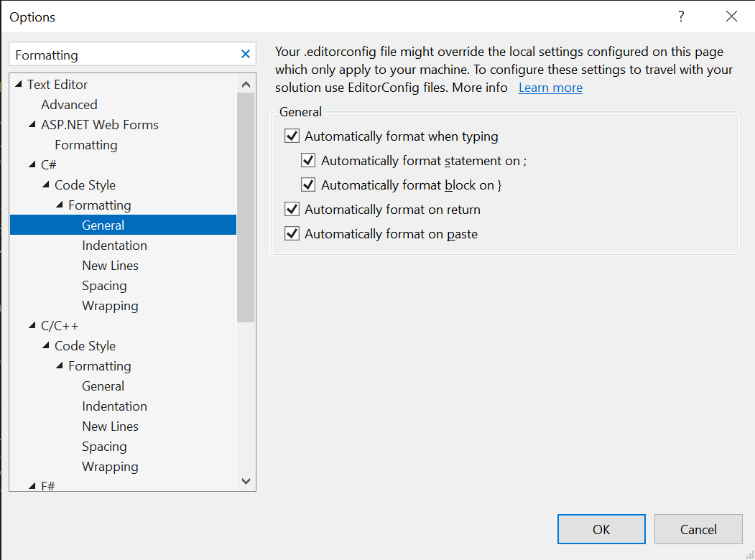Collapse the F# node arrow
Screen dimensions: 755x560
point(32,486)
